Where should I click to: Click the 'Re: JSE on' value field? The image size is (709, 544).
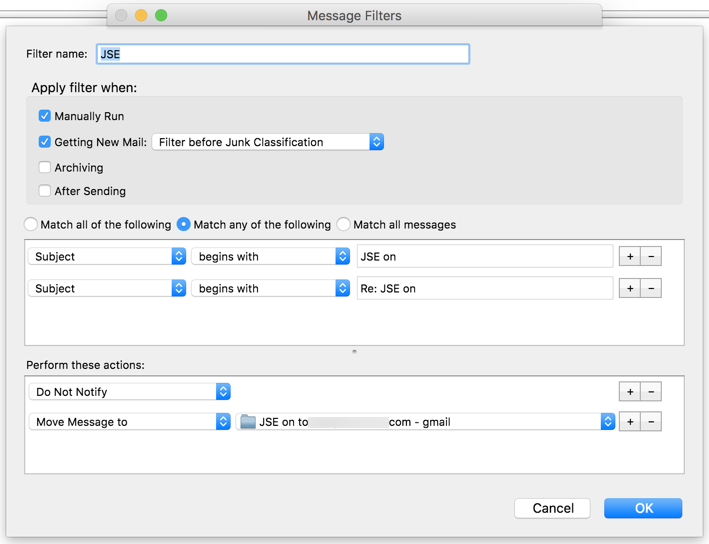point(485,289)
